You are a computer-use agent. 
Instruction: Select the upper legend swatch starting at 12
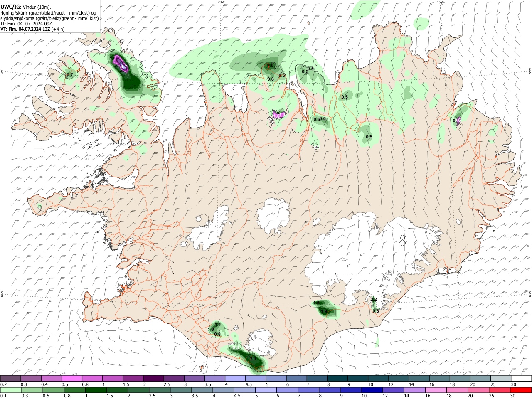[398, 378]
